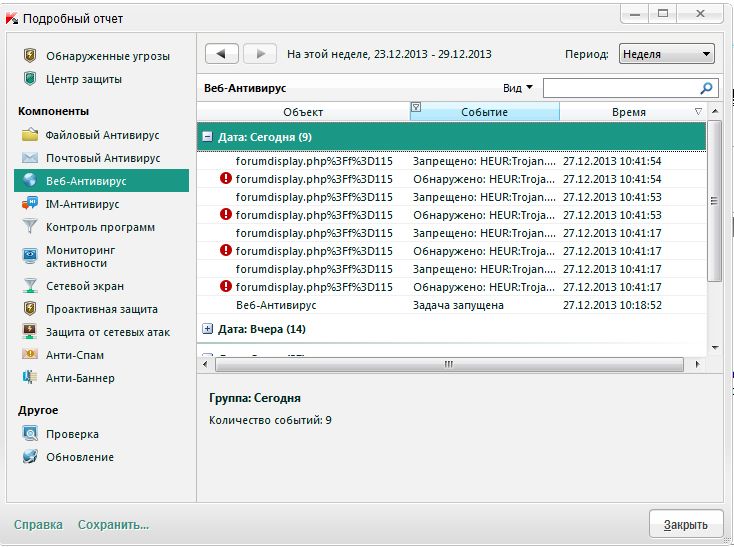This screenshot has height=547, width=734.
Task: Open the Вид view dropdown
Action: tap(517, 88)
